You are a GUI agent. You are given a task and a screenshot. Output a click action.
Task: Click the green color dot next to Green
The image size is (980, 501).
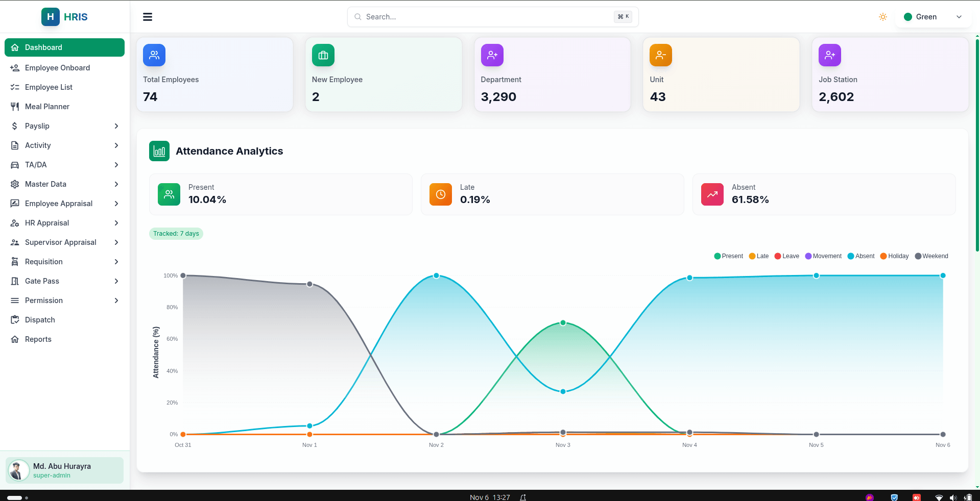pos(907,17)
